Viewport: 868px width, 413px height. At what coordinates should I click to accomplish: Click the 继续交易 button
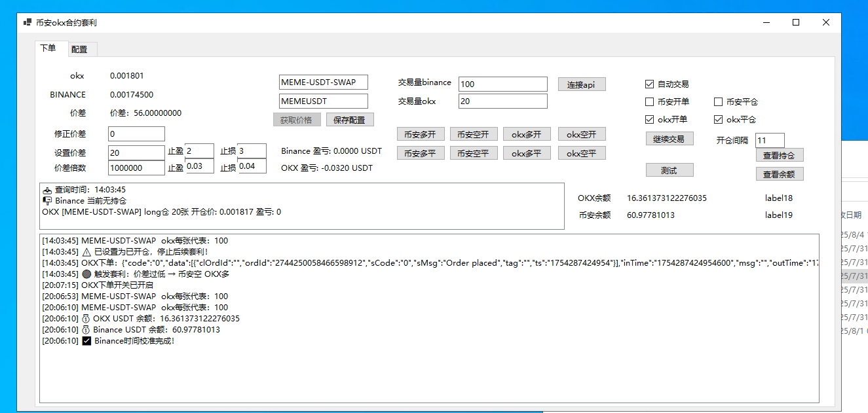coord(670,139)
